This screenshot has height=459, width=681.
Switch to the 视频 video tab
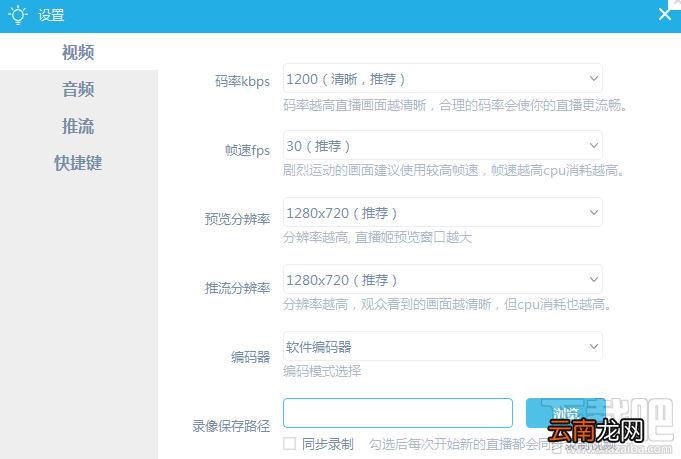click(x=78, y=52)
